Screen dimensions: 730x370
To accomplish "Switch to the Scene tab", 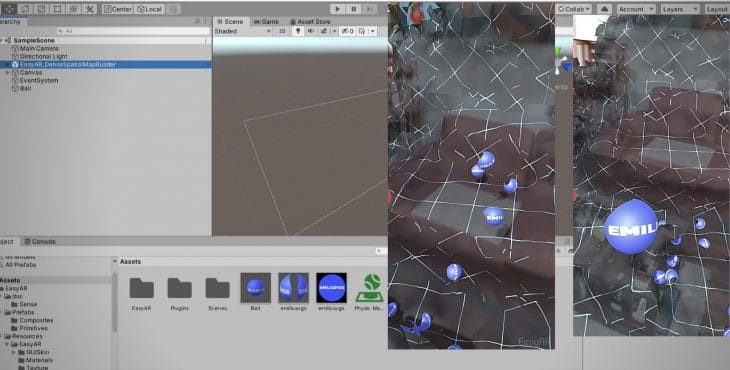I will [x=230, y=21].
